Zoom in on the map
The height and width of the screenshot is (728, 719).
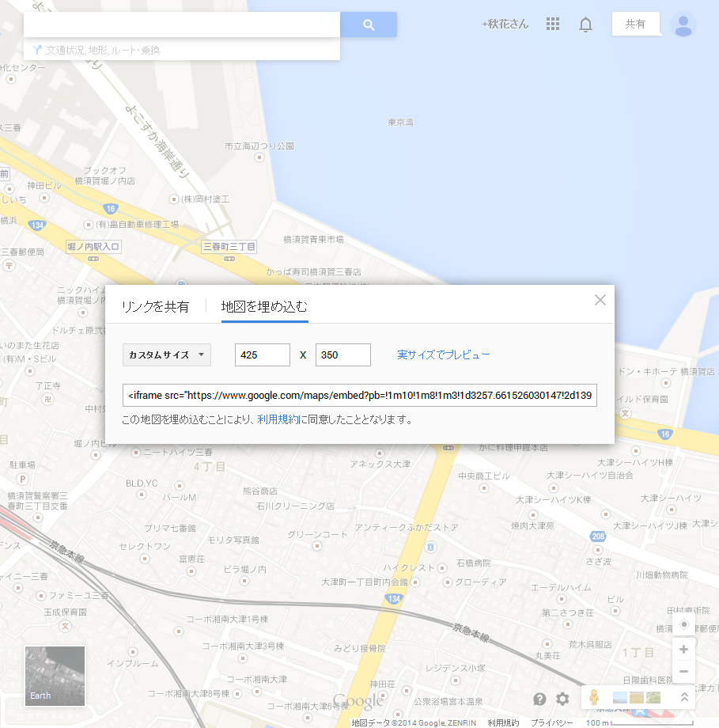click(x=683, y=650)
